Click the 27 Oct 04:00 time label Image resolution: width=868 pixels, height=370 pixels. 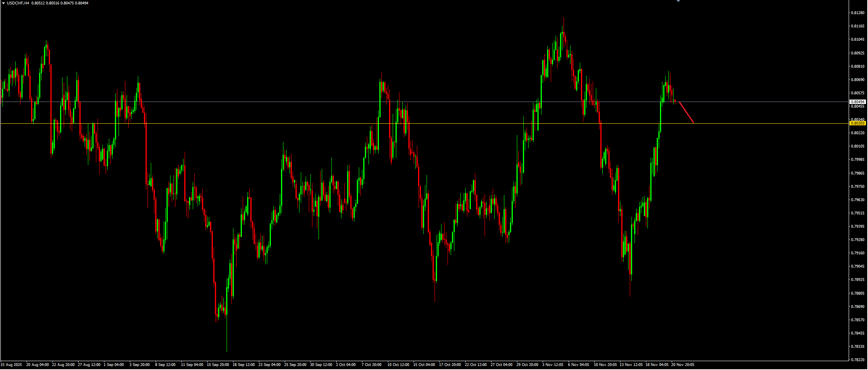point(502,365)
